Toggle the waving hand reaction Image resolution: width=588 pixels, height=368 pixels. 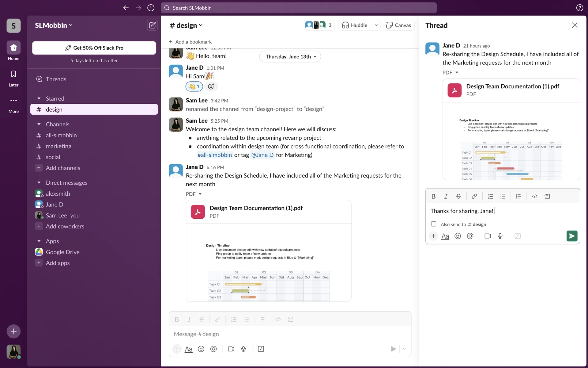[194, 86]
